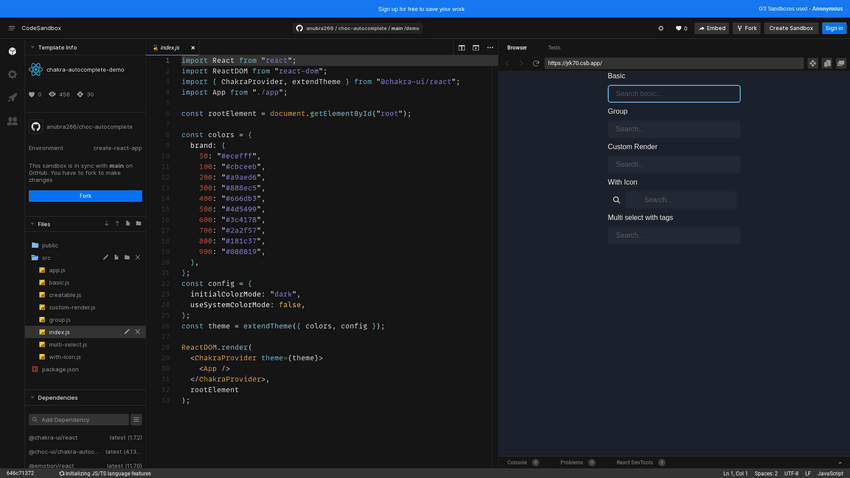Click the Create Sandbox button
Viewport: 850px width, 478px height.
click(x=791, y=28)
